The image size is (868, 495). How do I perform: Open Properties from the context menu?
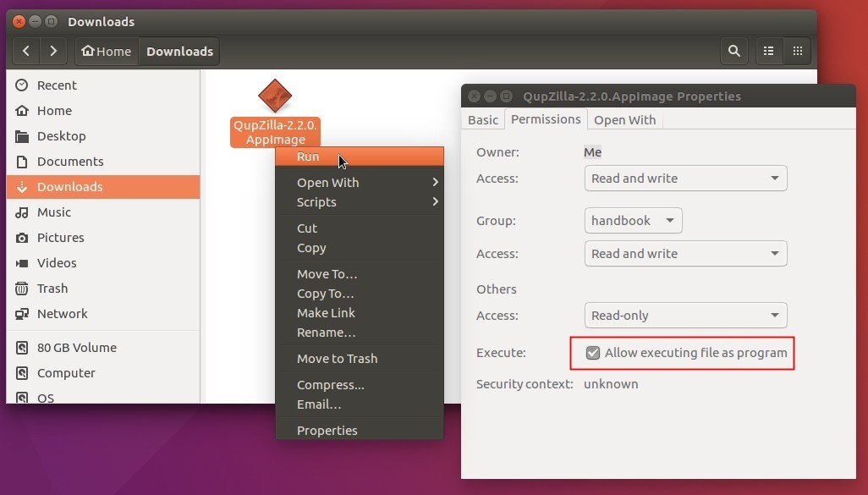pos(360,430)
